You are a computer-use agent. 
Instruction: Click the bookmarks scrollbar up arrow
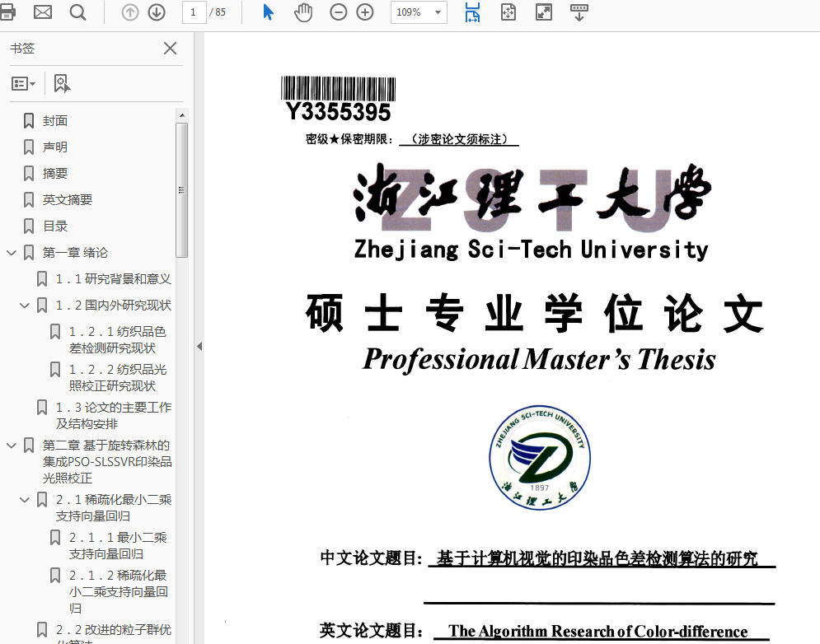point(181,115)
